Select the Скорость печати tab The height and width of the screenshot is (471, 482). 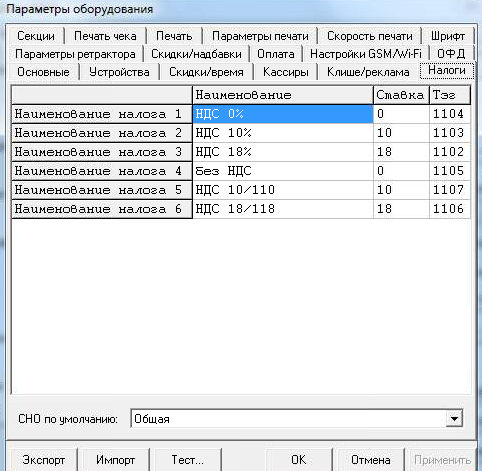[x=370, y=36]
